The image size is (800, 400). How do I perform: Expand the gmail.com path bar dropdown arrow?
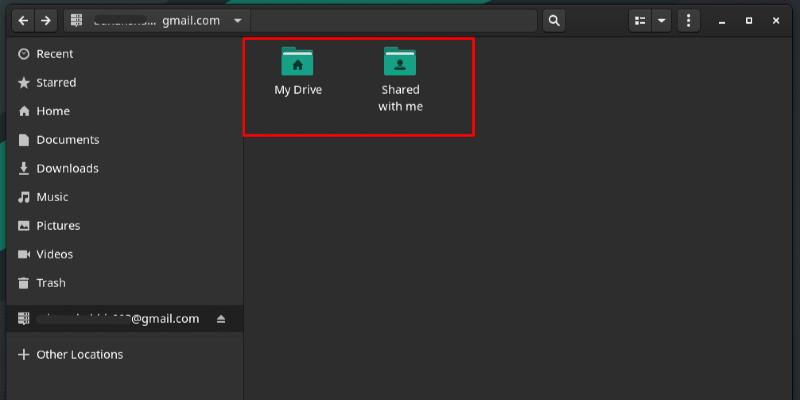[x=236, y=21]
